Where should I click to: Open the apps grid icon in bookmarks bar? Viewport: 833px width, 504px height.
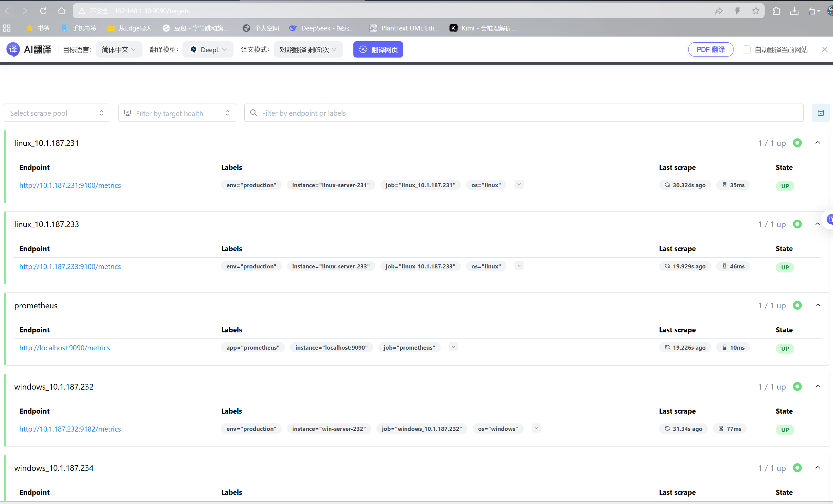[x=7, y=28]
